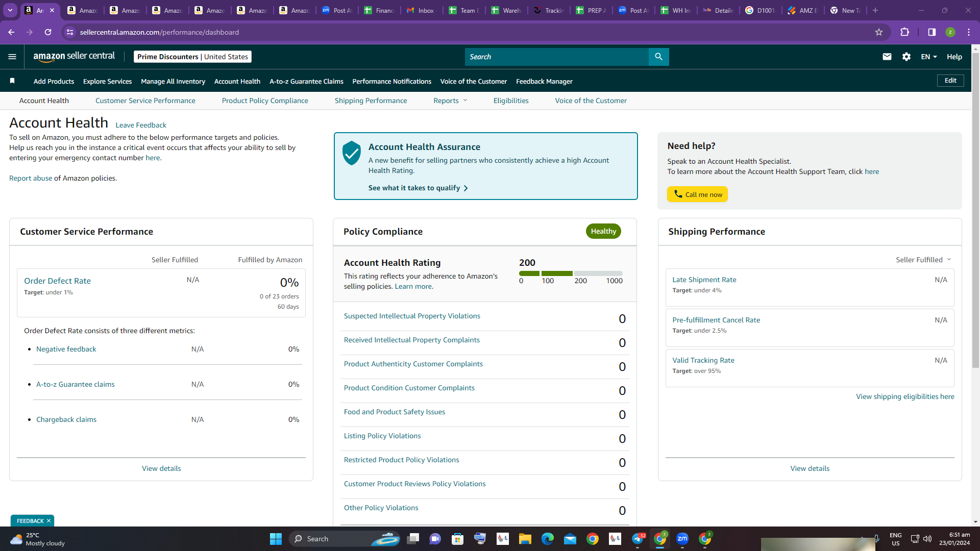The height and width of the screenshot is (551, 980).
Task: Click the browser address bar URL
Action: [x=159, y=32]
